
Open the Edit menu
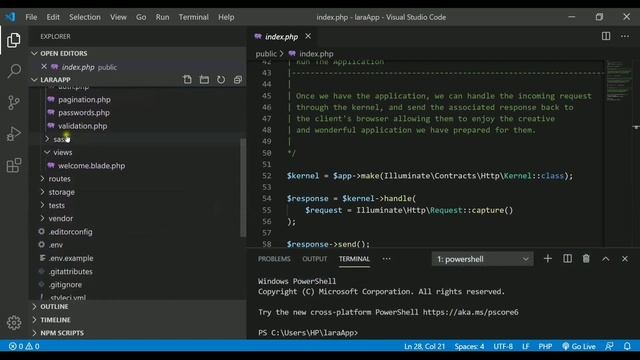point(53,17)
